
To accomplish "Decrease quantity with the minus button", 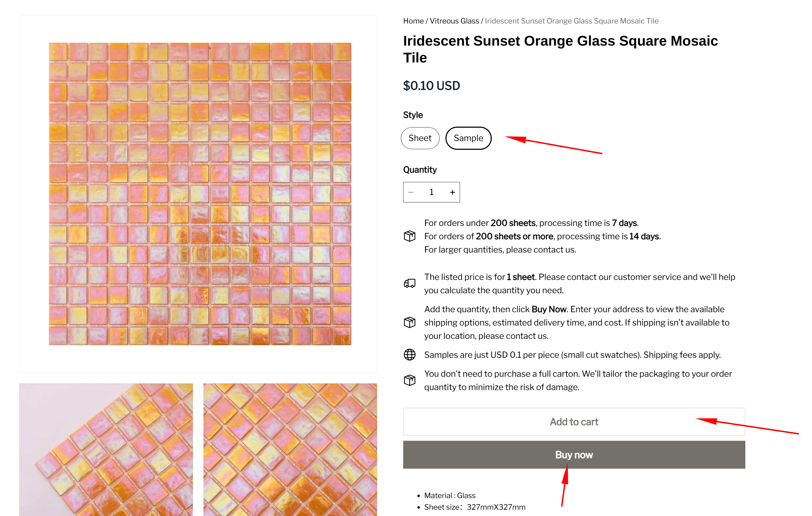I will pyautogui.click(x=411, y=192).
